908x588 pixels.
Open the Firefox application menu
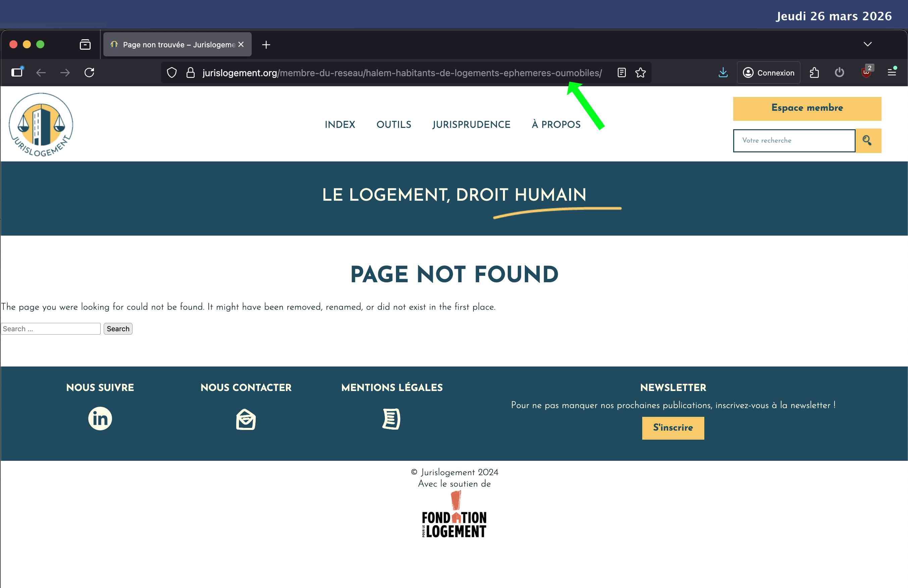point(892,72)
